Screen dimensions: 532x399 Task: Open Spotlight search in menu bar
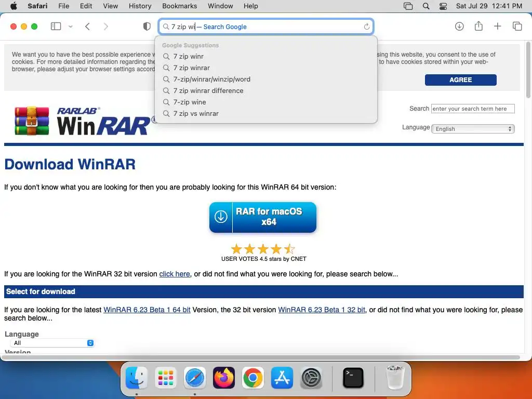426,6
